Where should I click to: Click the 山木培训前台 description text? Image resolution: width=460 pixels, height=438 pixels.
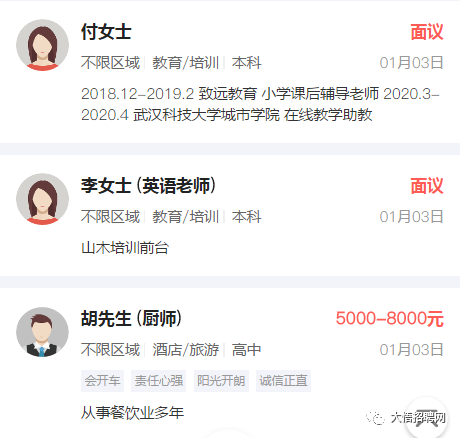(125, 248)
